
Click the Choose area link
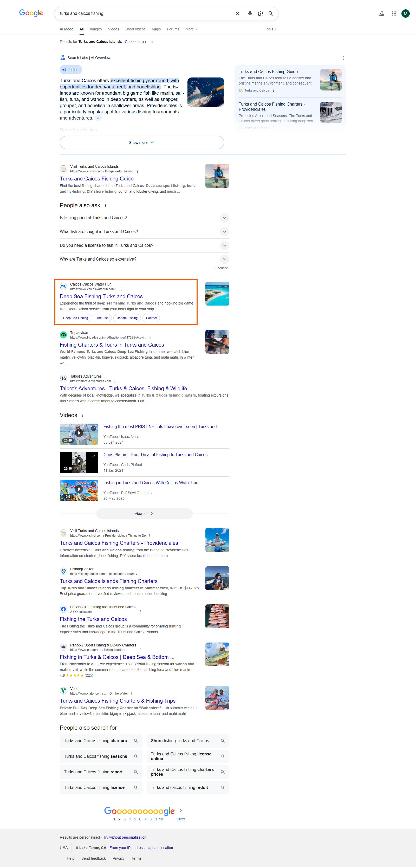point(135,42)
